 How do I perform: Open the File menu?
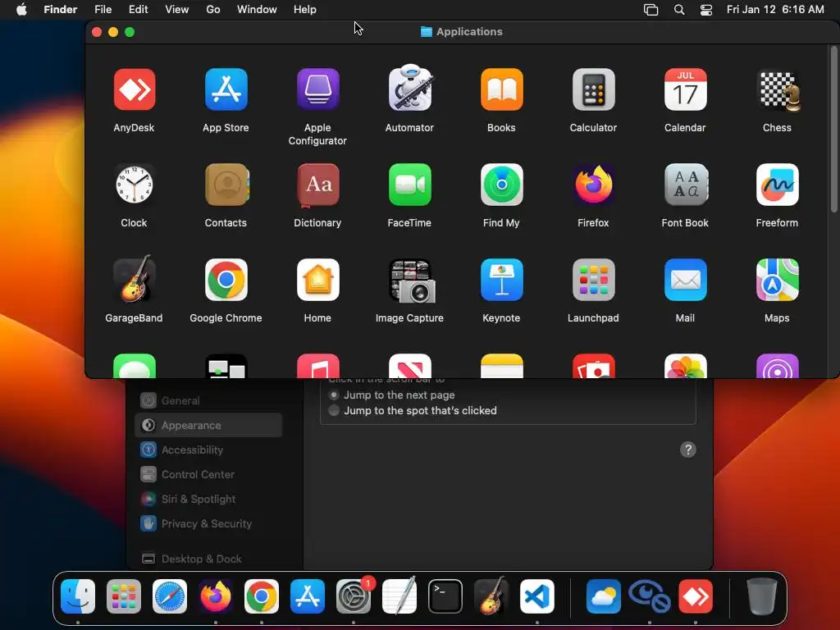click(103, 10)
